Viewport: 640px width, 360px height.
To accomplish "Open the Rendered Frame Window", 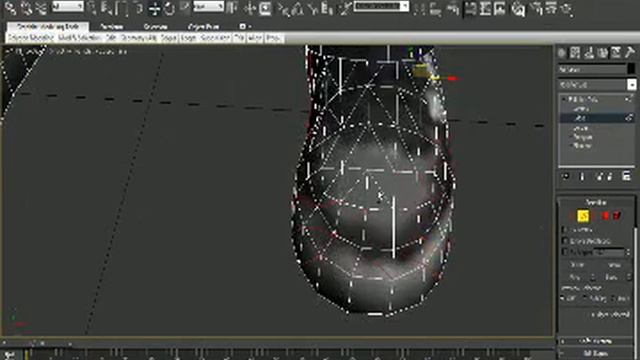I will pyautogui.click(x=552, y=9).
